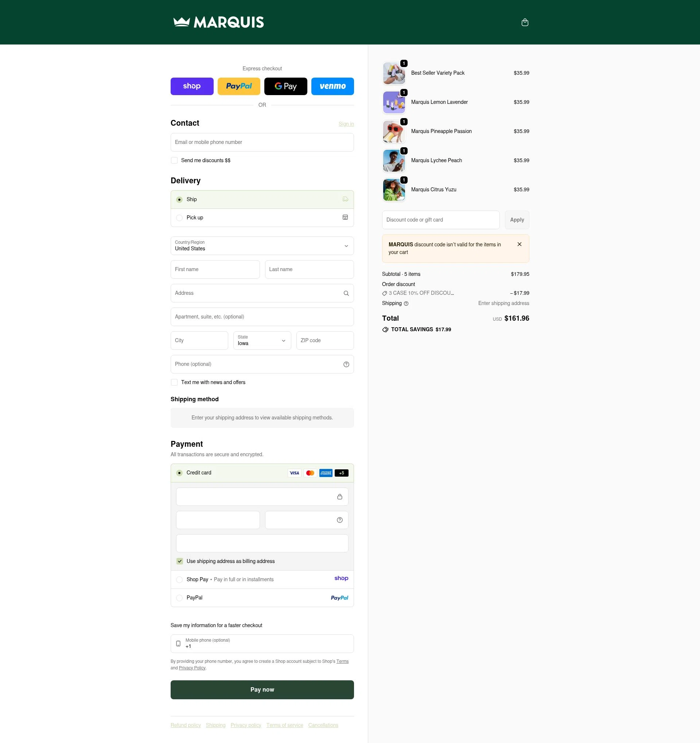This screenshot has width=700, height=743.
Task: Open the shipping cost info icon
Action: (406, 304)
